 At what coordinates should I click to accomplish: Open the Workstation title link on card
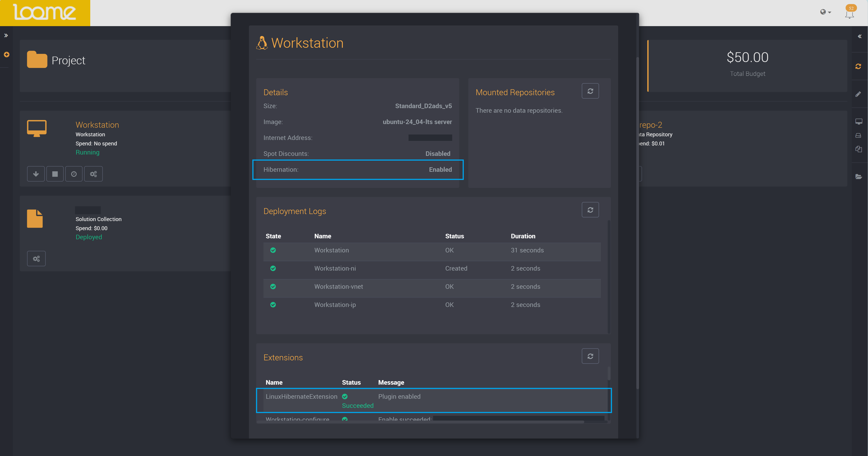point(97,125)
